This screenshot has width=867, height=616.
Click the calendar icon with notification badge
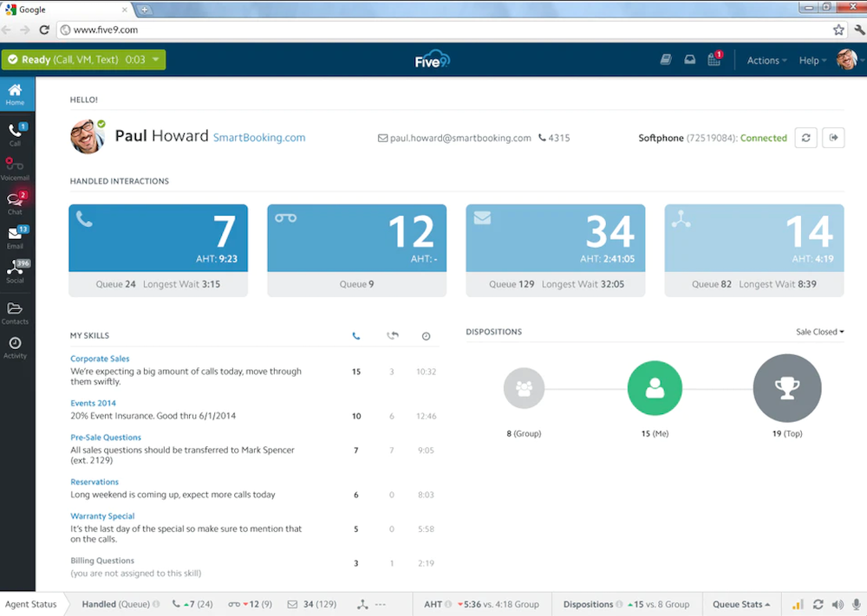click(714, 61)
